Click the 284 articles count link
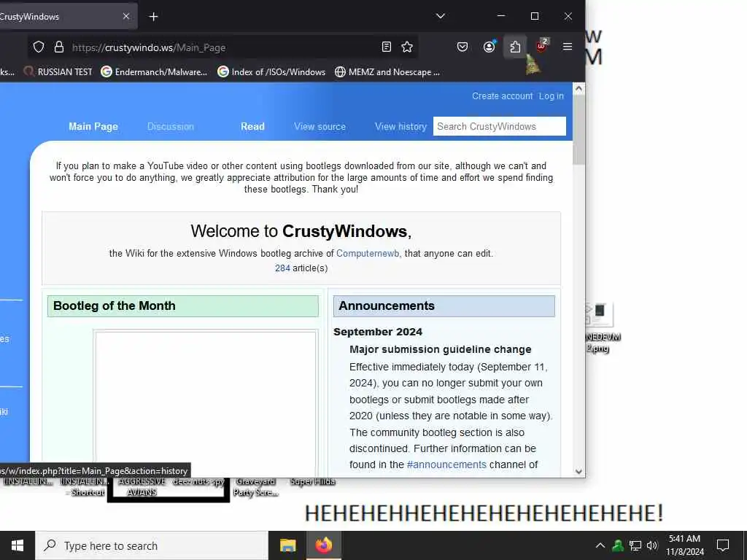Viewport: 747px width, 560px height. (x=282, y=268)
